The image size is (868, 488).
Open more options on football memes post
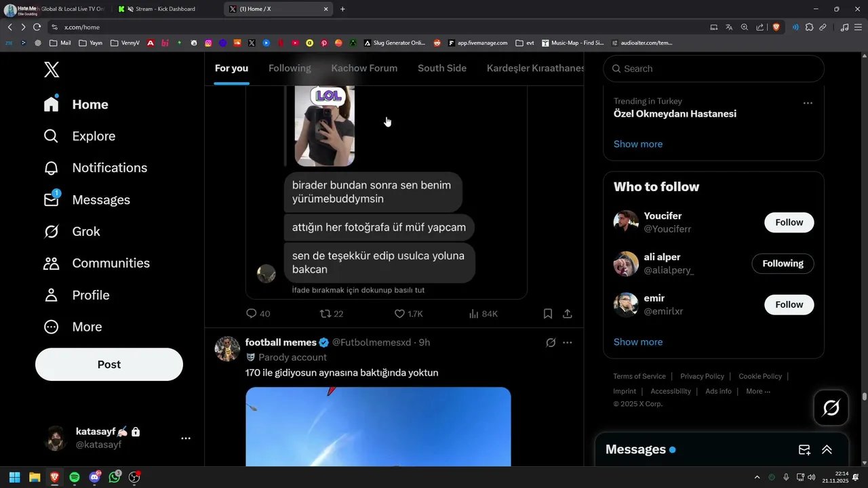568,342
